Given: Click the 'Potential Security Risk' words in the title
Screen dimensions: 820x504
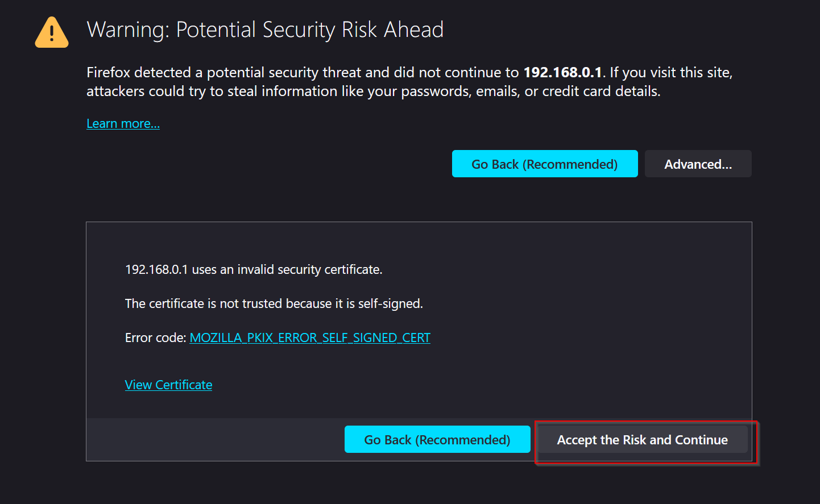Looking at the screenshot, I should (276, 30).
